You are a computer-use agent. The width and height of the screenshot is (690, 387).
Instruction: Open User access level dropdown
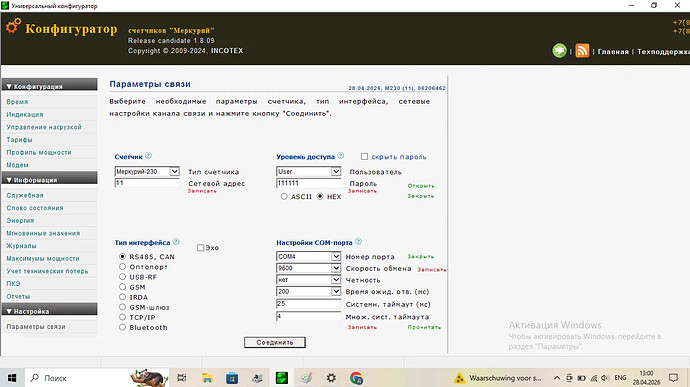[308, 171]
